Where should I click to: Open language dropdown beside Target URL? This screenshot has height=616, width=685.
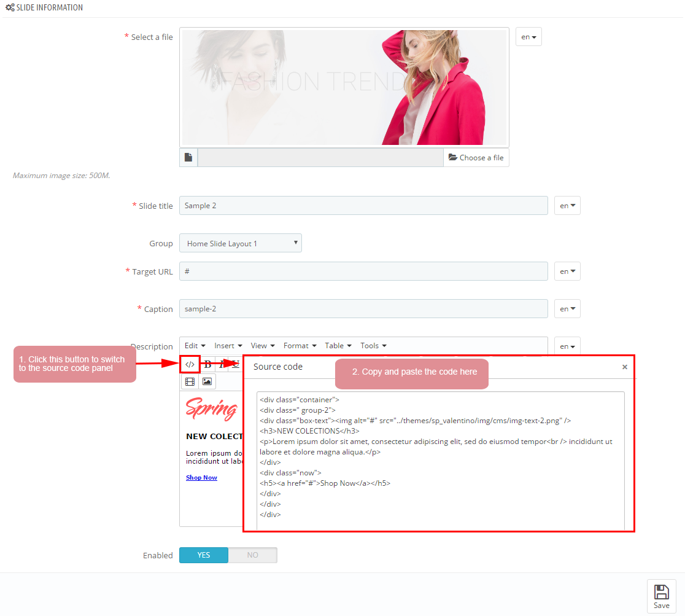point(567,271)
